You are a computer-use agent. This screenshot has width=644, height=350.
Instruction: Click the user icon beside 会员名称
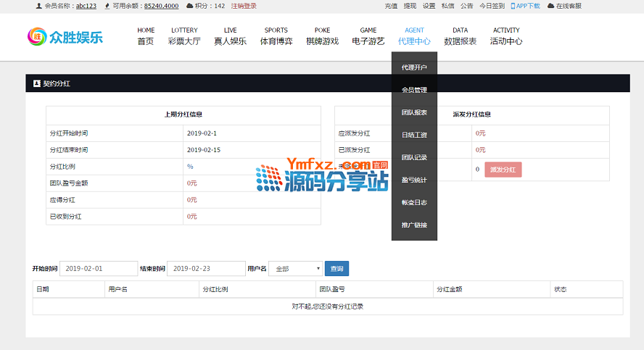pos(38,6)
